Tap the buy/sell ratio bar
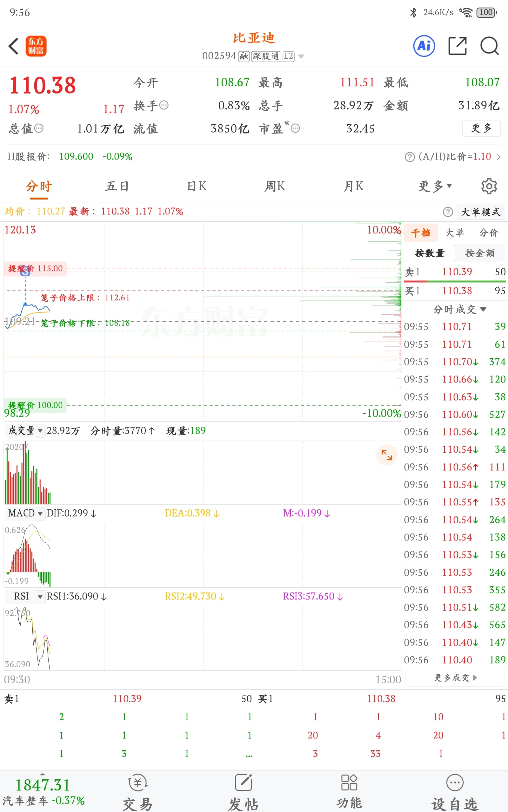Image resolution: width=508 pixels, height=812 pixels. 455,281
